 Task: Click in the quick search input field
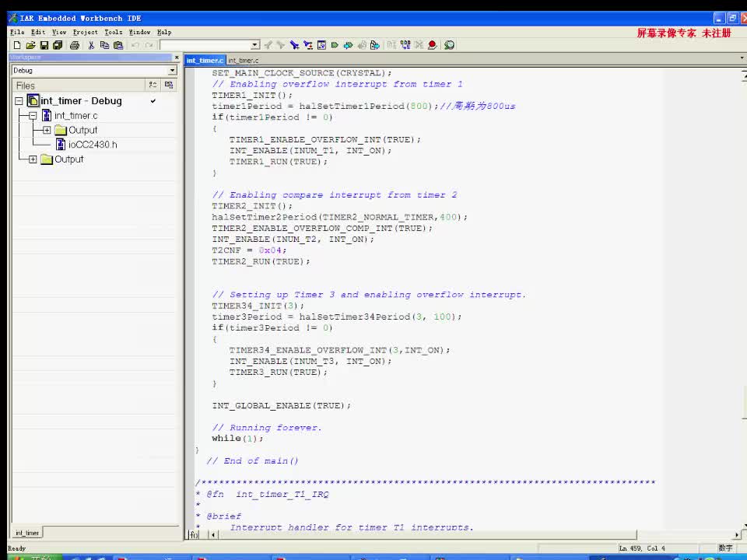point(205,45)
